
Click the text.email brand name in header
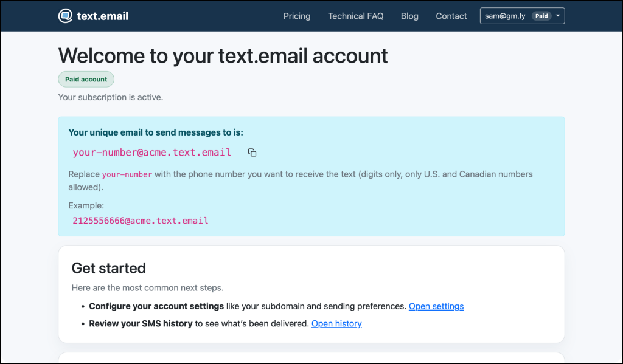coord(102,16)
